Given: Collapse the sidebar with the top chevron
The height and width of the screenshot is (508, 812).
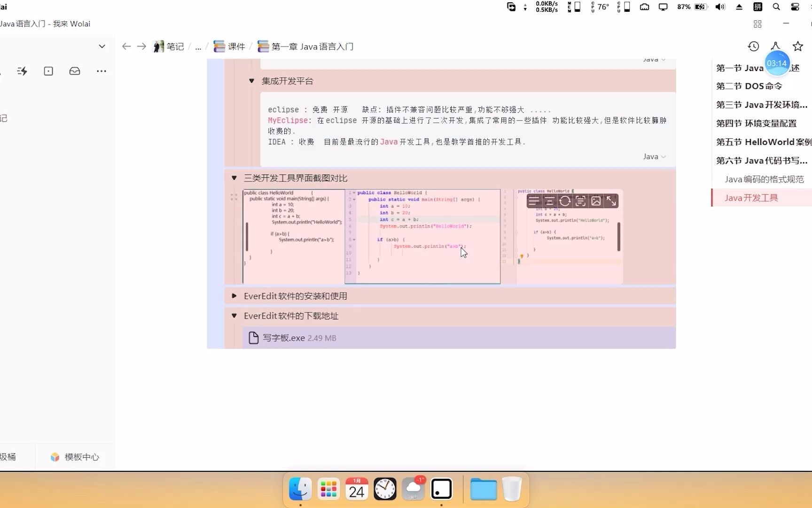Looking at the screenshot, I should tap(102, 46).
